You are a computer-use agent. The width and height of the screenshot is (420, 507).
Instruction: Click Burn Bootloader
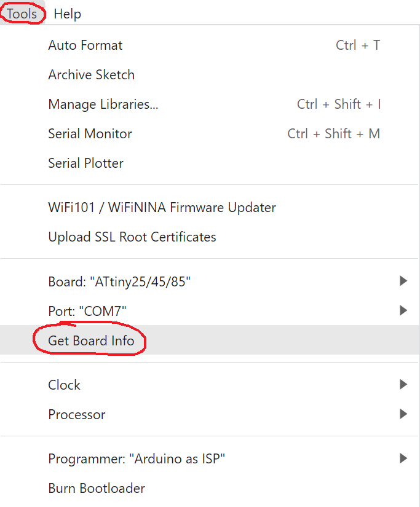coord(97,489)
